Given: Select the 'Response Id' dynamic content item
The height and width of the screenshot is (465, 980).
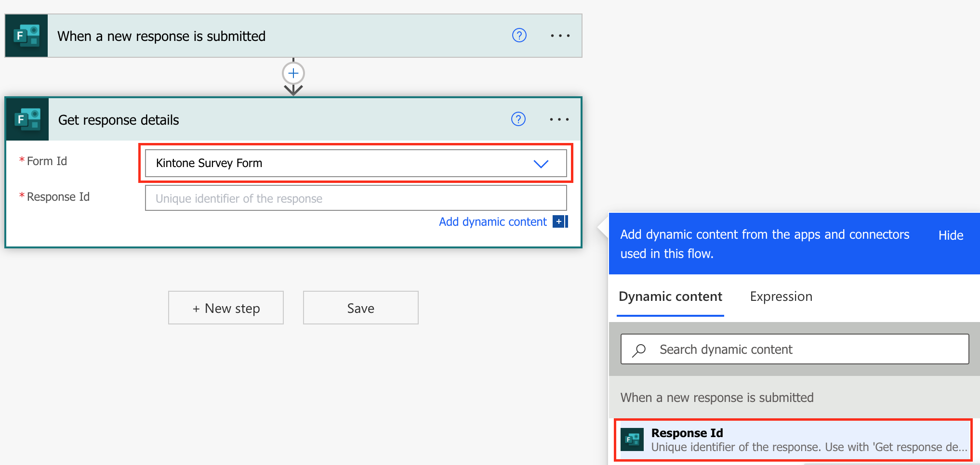Looking at the screenshot, I should tap(793, 440).
